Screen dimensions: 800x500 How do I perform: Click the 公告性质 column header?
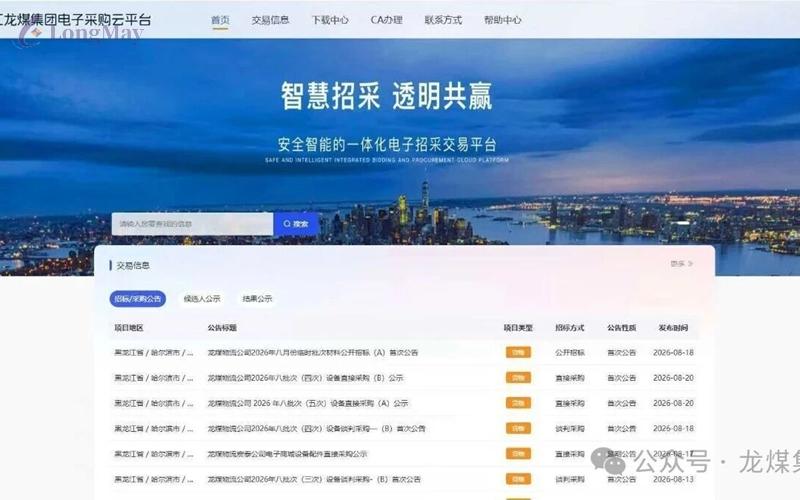coord(621,328)
